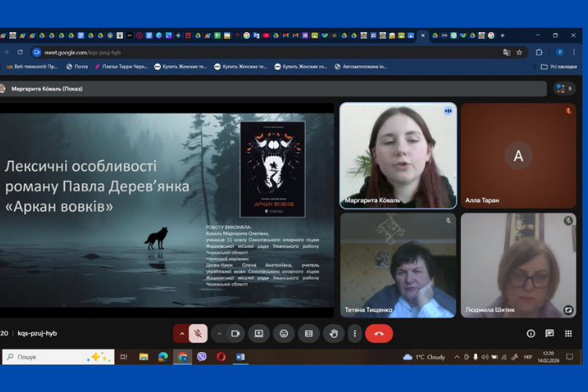Expand video settings arrow beside camera
The width and height of the screenshot is (588, 392).
(x=218, y=333)
